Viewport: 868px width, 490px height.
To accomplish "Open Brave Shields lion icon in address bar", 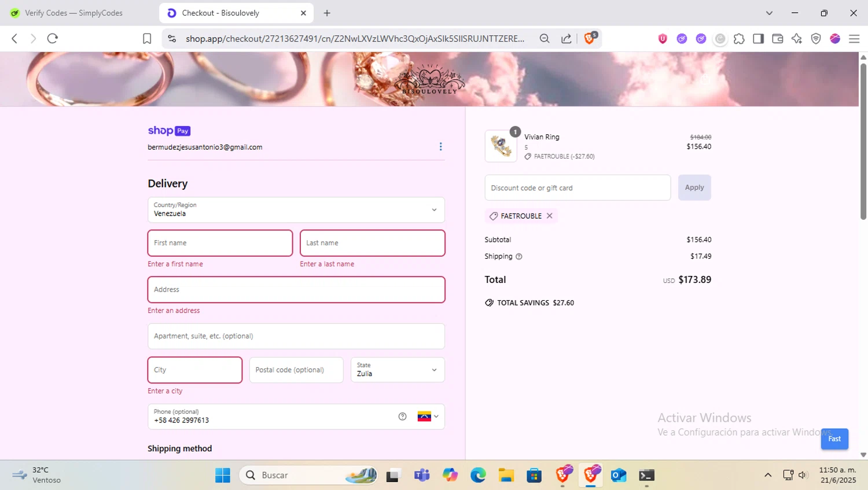I will pyautogui.click(x=590, y=38).
